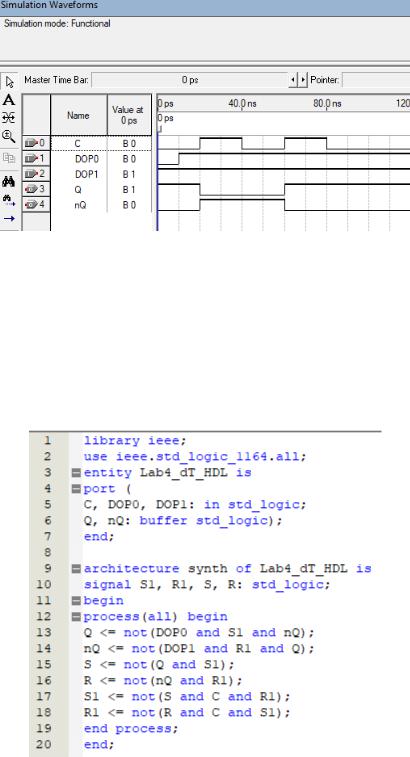Click the blue right-arrow tool icon
410x757 pixels.
(x=9, y=218)
